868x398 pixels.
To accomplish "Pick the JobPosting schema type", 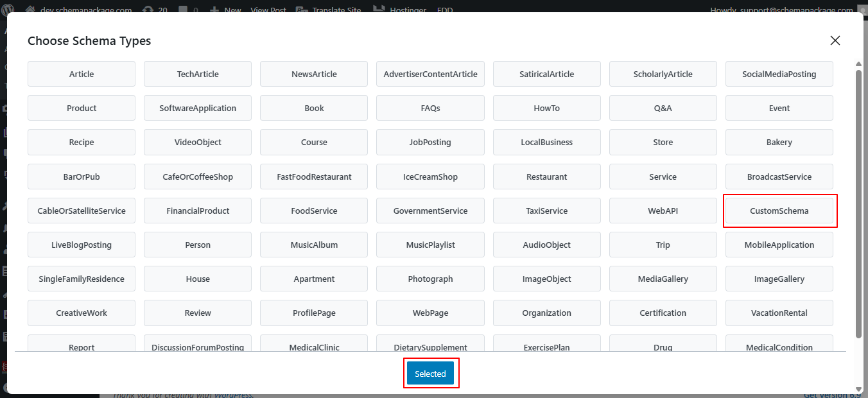I will (430, 142).
